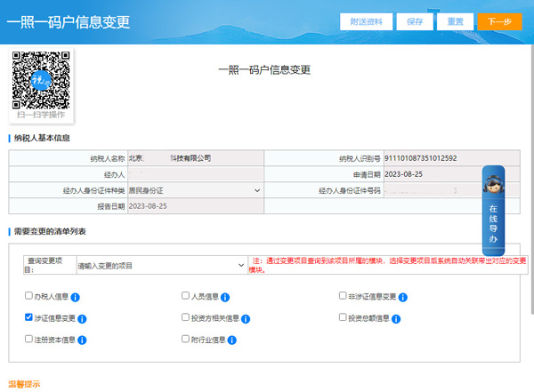Screen dimensions: 534x392
Task: Click the 附送资料 button
Action: pos(366,21)
